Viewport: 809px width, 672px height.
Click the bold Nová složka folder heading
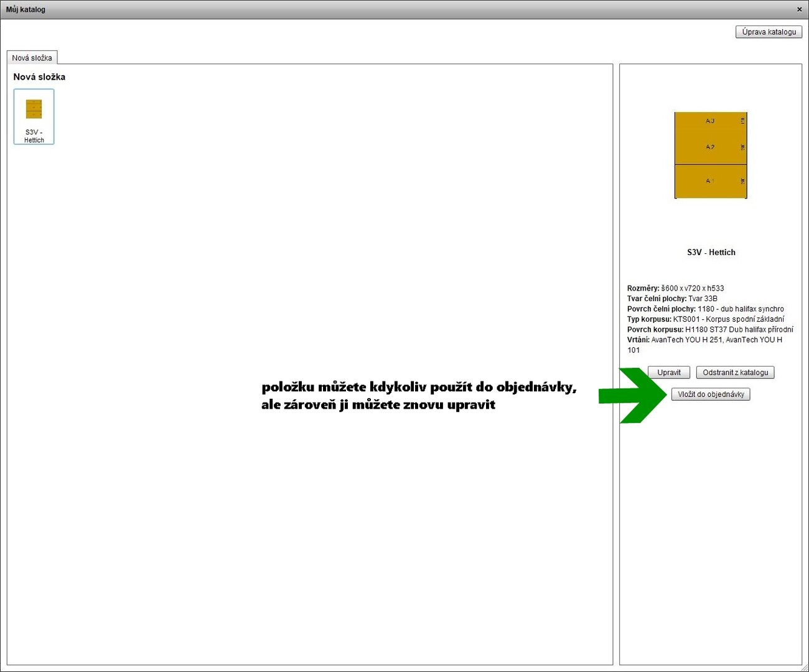tap(39, 77)
